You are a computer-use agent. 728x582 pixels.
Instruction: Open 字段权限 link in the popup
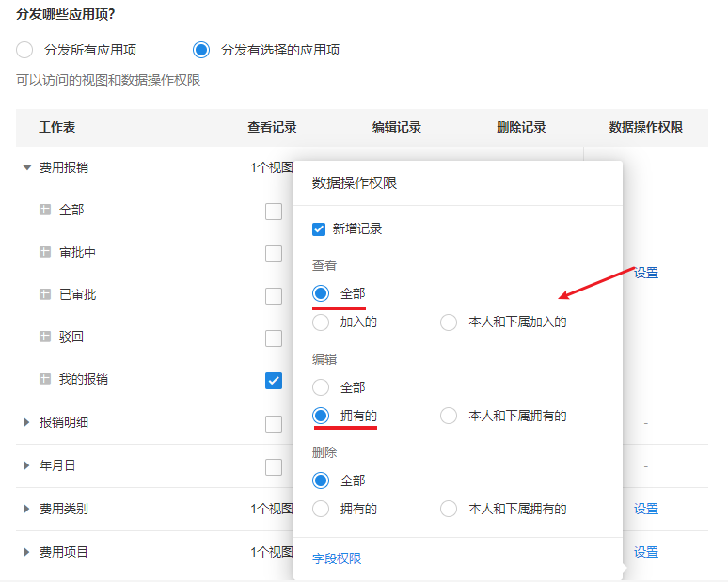[337, 558]
